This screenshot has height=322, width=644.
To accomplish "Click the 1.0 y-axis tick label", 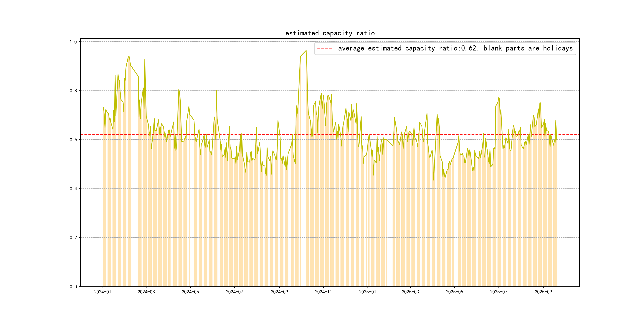I will tap(73, 42).
